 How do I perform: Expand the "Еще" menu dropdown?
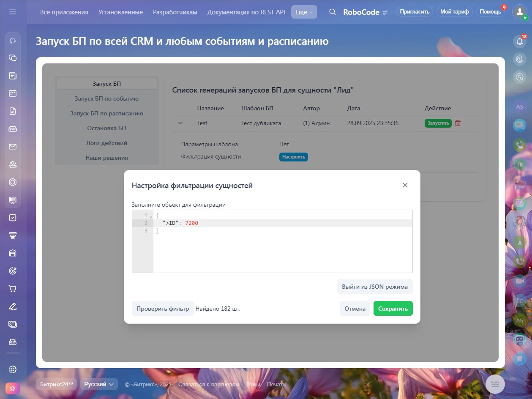click(304, 12)
